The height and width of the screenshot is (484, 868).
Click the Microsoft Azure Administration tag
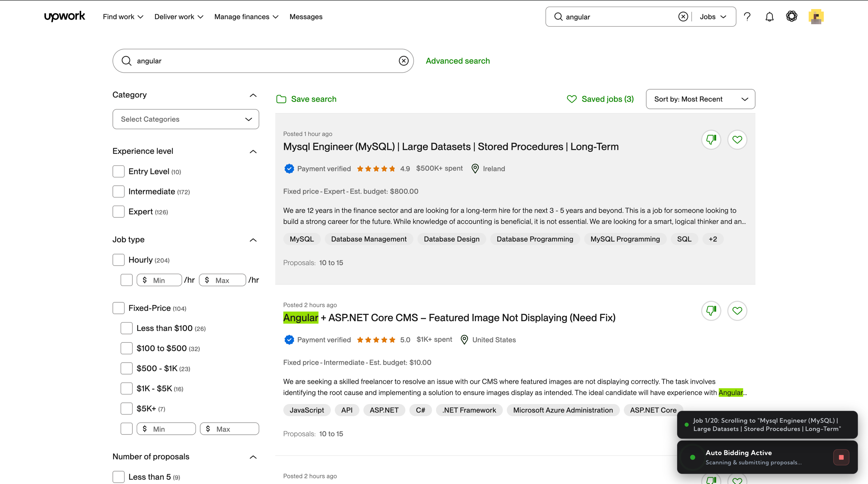[x=563, y=410]
